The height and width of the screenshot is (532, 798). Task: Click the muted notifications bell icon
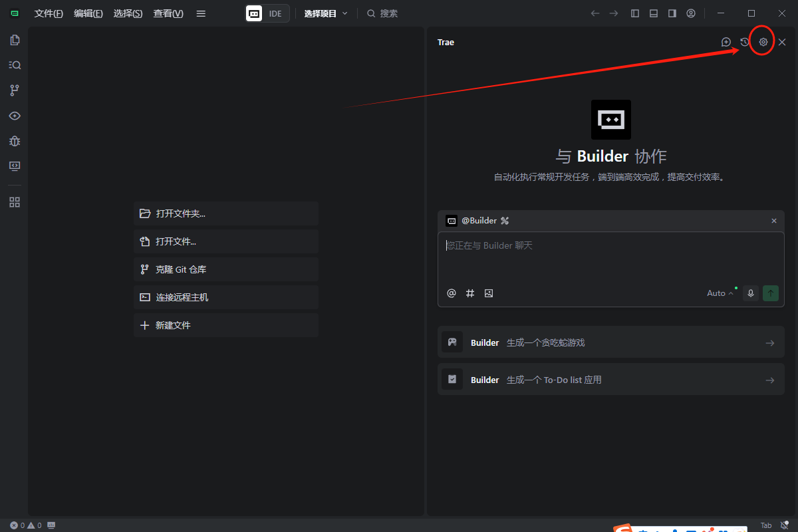point(785,525)
